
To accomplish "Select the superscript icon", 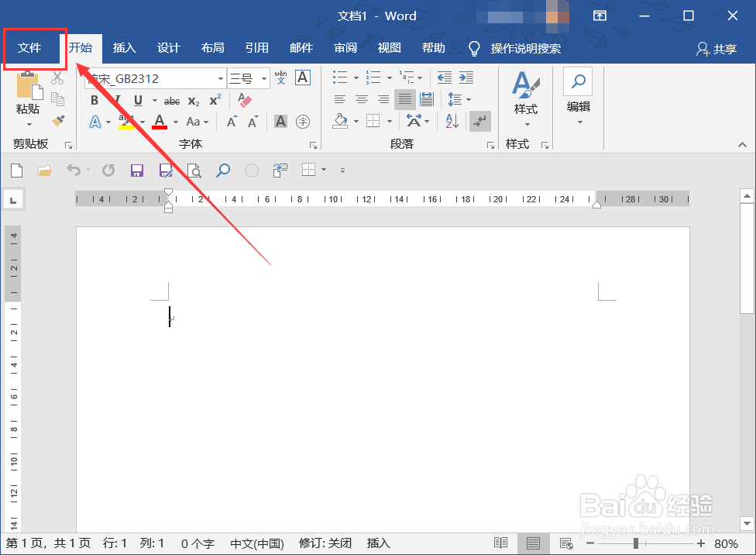I will coord(213,101).
